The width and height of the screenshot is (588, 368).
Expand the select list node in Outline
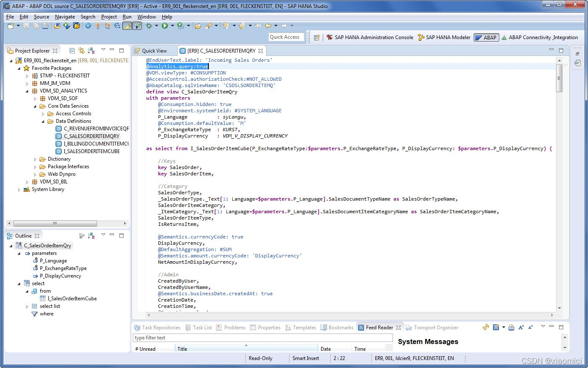pos(27,306)
